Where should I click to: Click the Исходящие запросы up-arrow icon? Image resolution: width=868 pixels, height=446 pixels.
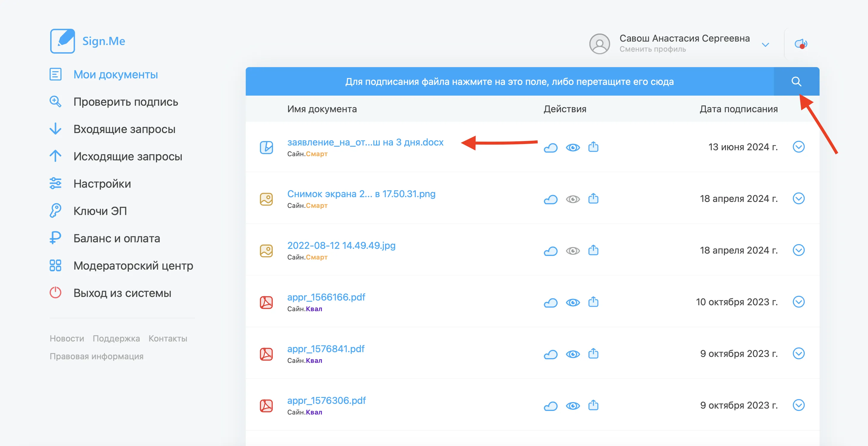pyautogui.click(x=55, y=156)
